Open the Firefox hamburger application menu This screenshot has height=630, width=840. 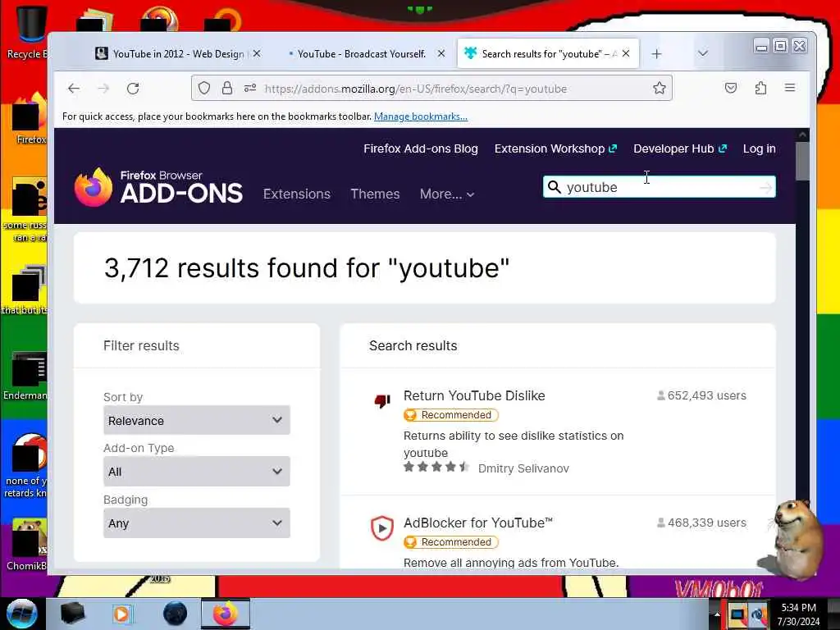click(790, 89)
